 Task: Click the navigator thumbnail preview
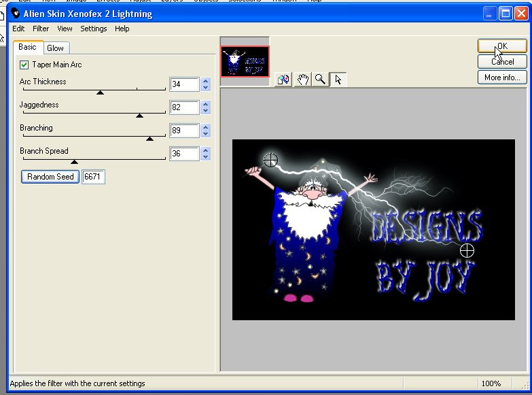pos(245,61)
